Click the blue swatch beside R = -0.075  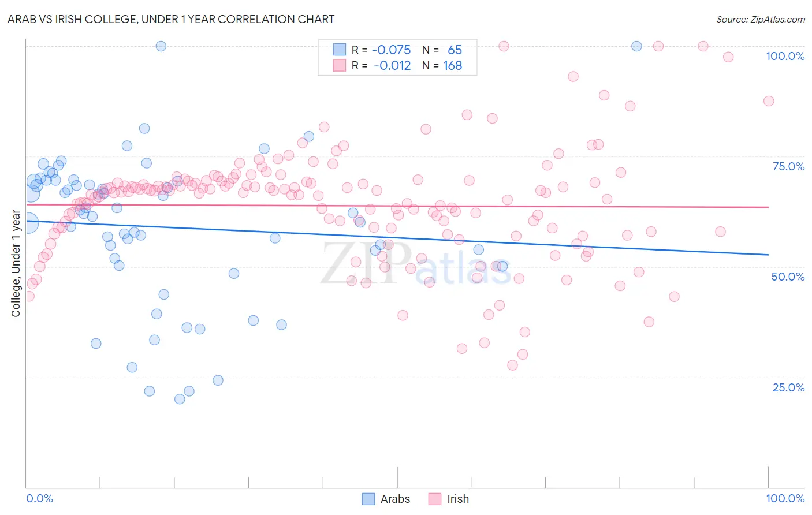(339, 50)
